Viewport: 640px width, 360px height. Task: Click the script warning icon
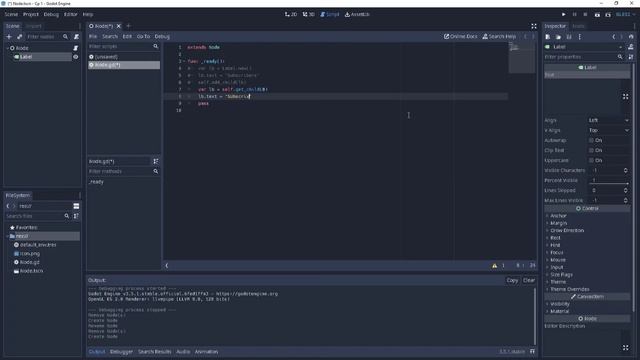pyautogui.click(x=495, y=266)
